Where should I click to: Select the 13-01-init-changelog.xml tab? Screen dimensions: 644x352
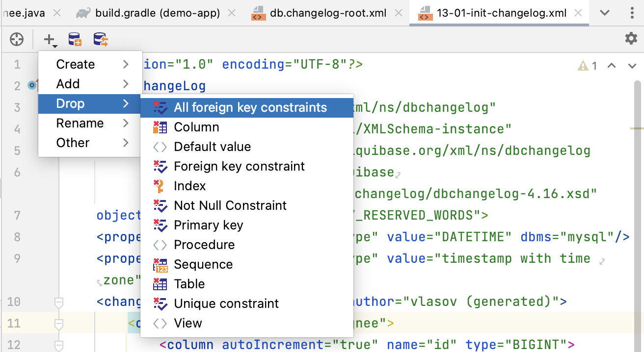(499, 13)
